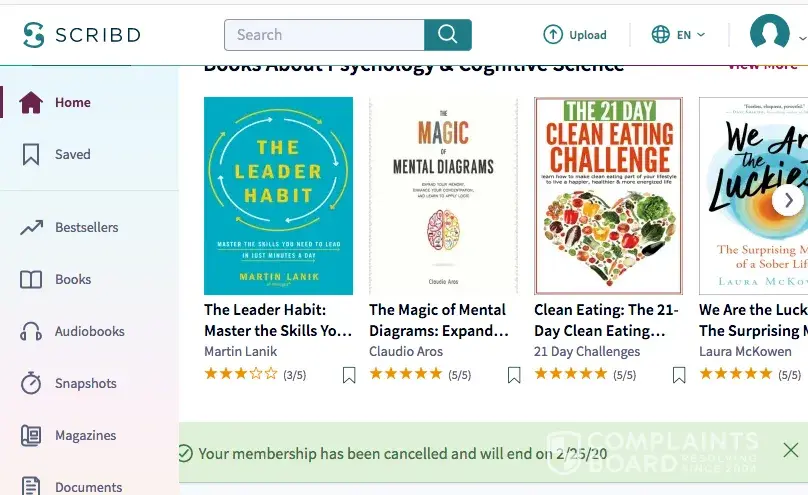Dismiss the membership cancelled notification
This screenshot has height=495, width=808.
790,450
